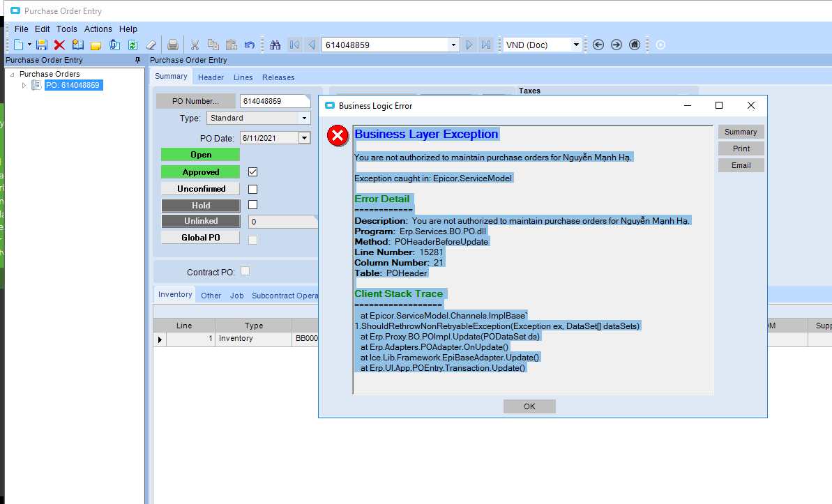Select the Inventory sub-tab

(175, 294)
